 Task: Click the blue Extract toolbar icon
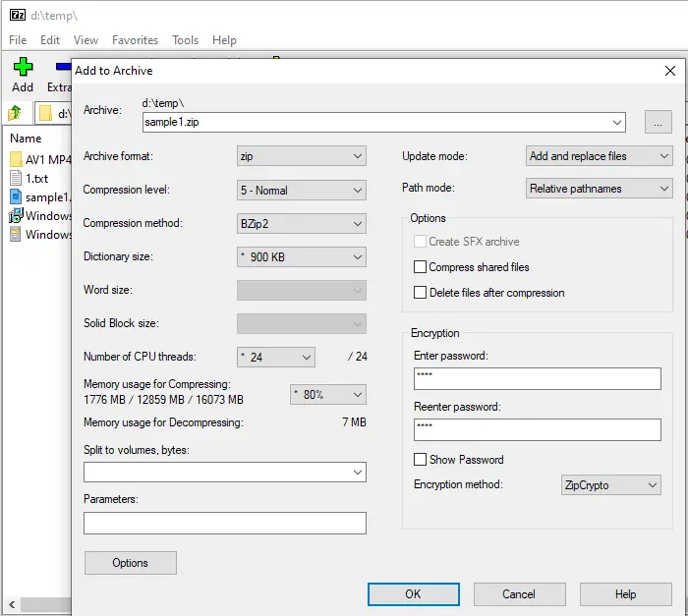click(x=63, y=67)
